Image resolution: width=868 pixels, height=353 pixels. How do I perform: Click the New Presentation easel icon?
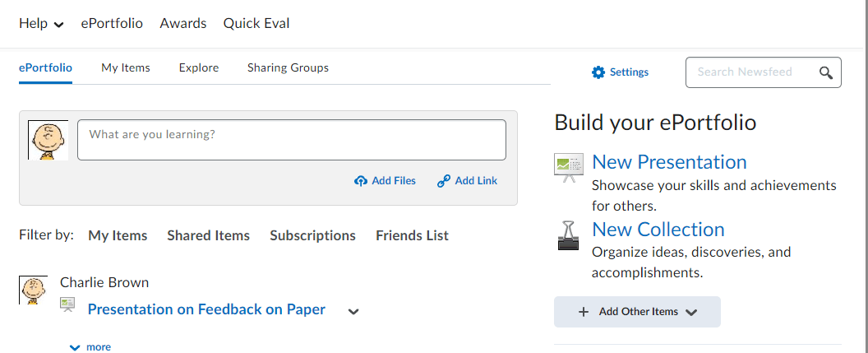pos(568,167)
